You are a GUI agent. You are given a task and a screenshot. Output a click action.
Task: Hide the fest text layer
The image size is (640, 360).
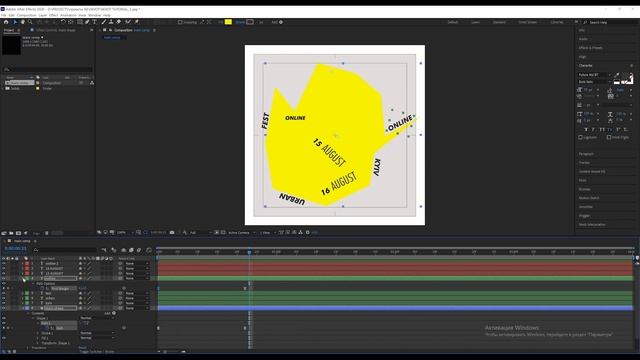pos(4,293)
